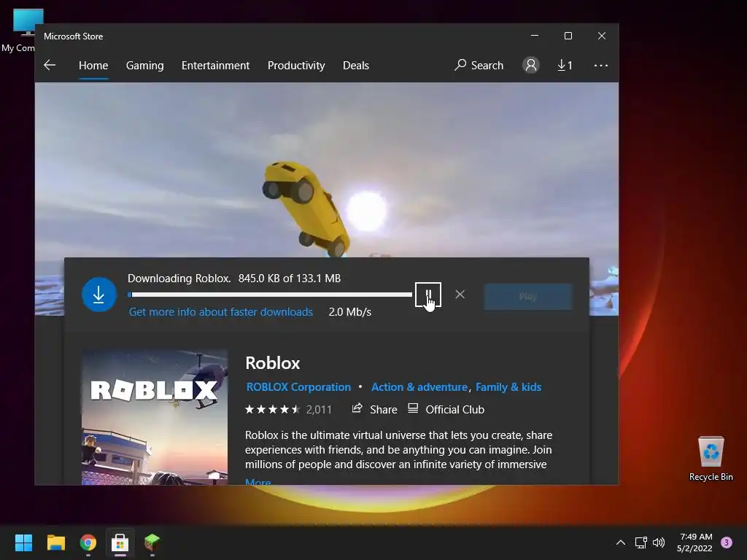Open the Windows Start menu

[x=23, y=542]
